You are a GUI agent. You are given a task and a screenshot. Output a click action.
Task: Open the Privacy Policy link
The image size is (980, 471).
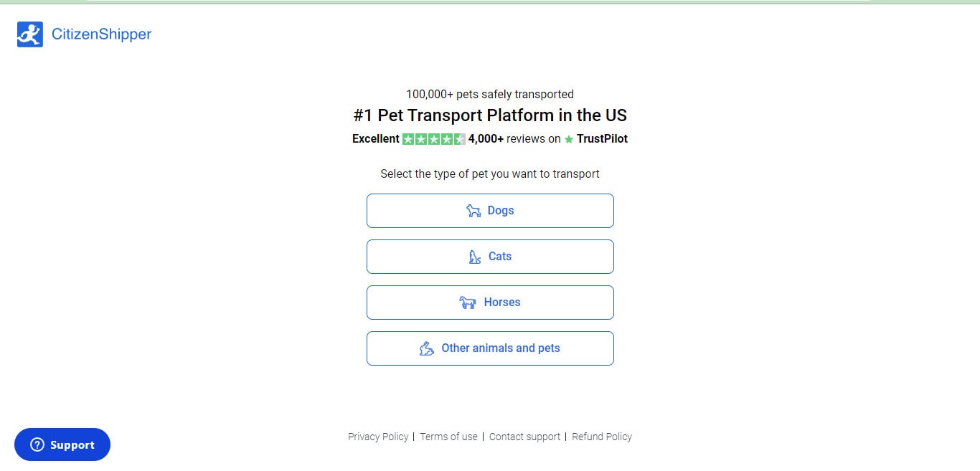tap(378, 437)
